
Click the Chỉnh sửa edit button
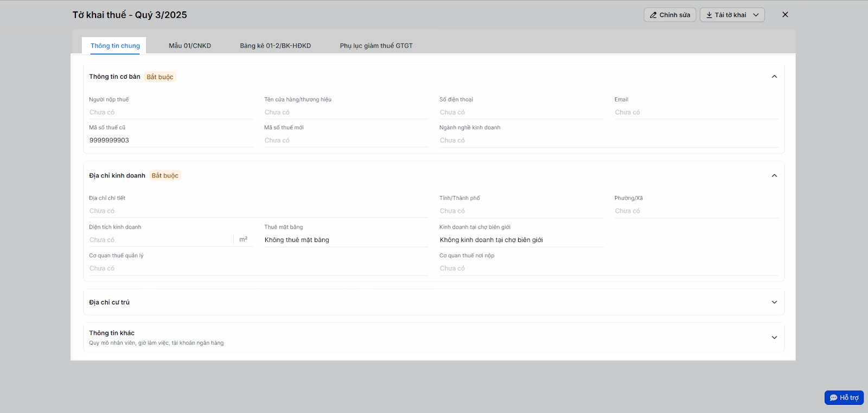pyautogui.click(x=670, y=15)
